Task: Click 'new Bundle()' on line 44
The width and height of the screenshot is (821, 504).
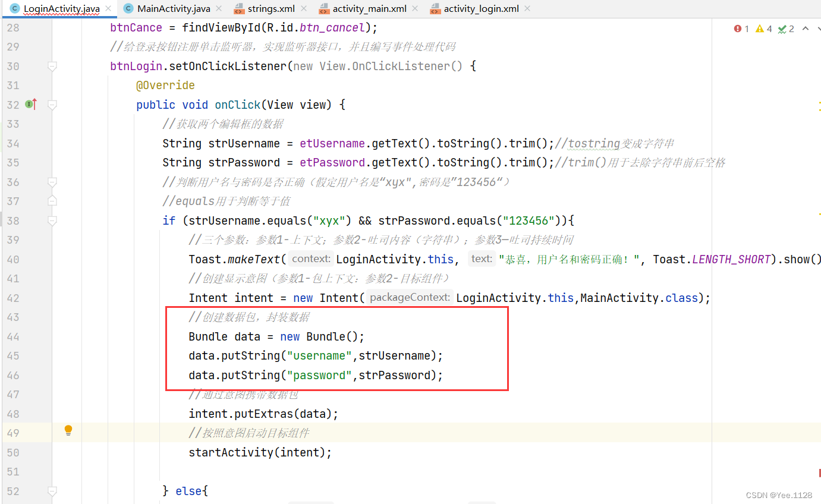Action: tap(319, 336)
